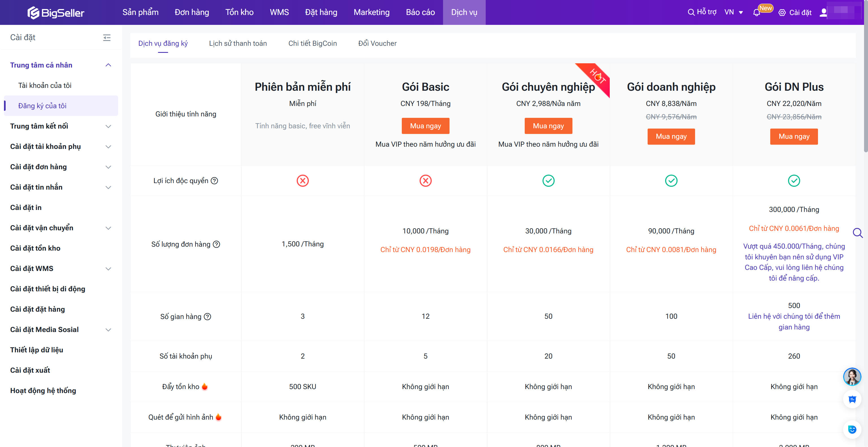Click help icon beside Số gian hàng
Screen dimensions: 868x447
(208, 317)
